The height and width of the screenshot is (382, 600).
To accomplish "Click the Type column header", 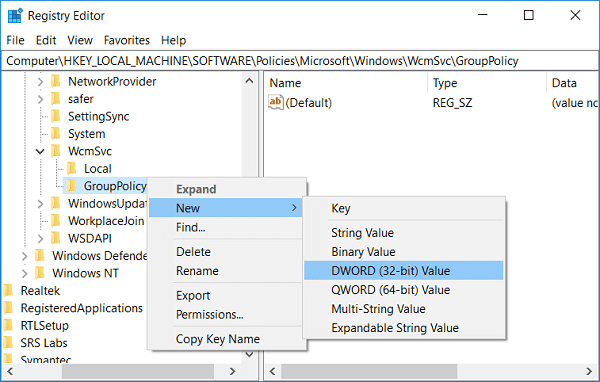I will [487, 83].
